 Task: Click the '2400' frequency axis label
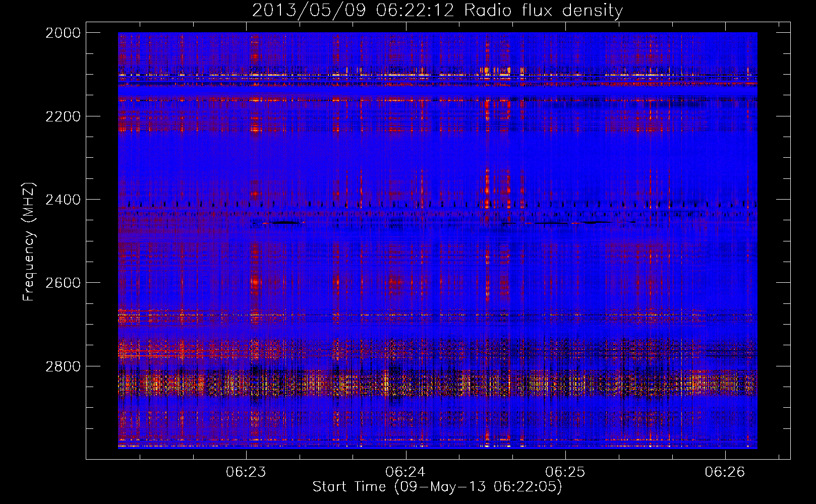[63, 200]
